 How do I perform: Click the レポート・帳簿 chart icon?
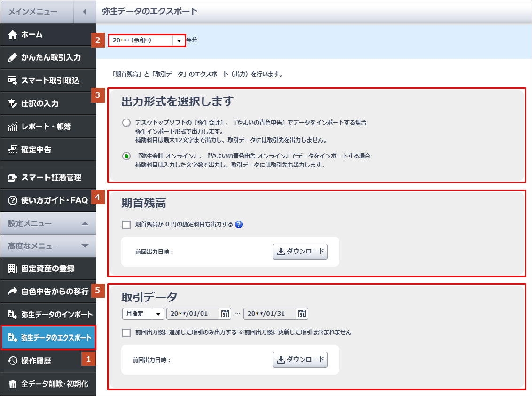pyautogui.click(x=13, y=127)
